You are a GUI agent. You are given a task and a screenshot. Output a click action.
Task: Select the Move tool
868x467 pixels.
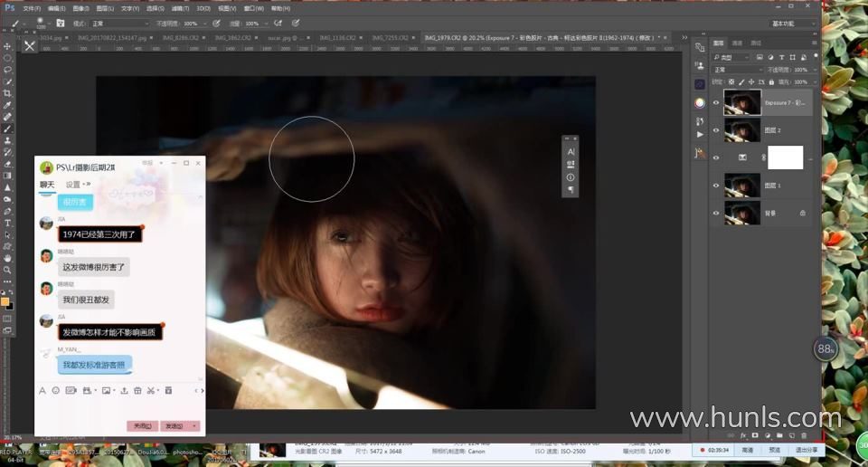7,46
